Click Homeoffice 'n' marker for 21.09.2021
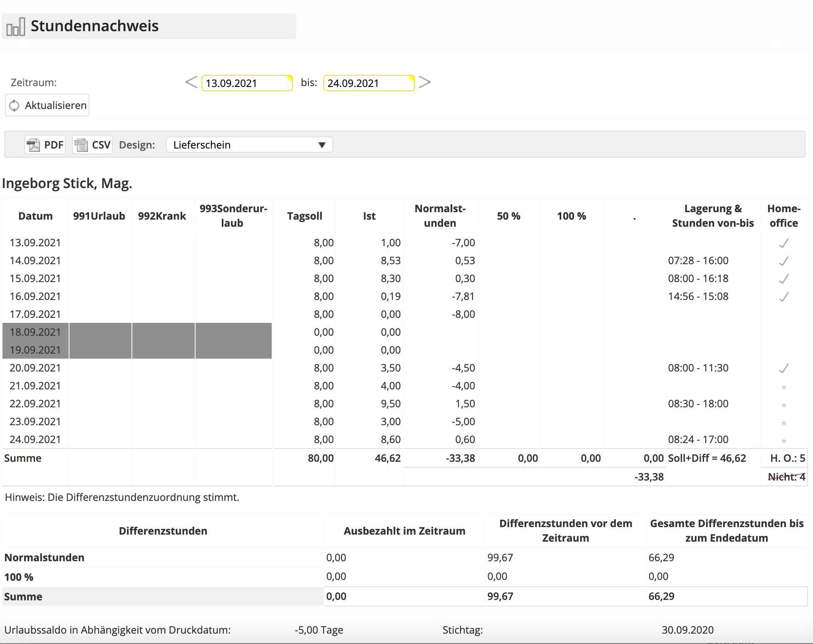813x644 pixels. 784,387
